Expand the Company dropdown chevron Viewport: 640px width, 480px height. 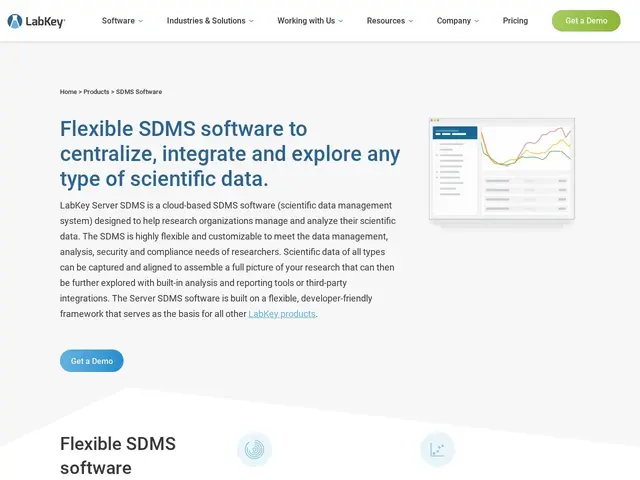coord(477,21)
